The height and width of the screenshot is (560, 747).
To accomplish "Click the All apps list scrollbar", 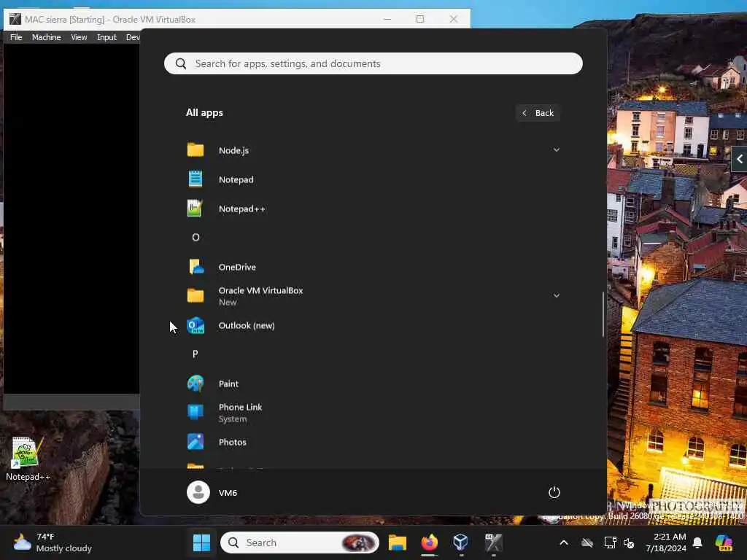I will [603, 314].
